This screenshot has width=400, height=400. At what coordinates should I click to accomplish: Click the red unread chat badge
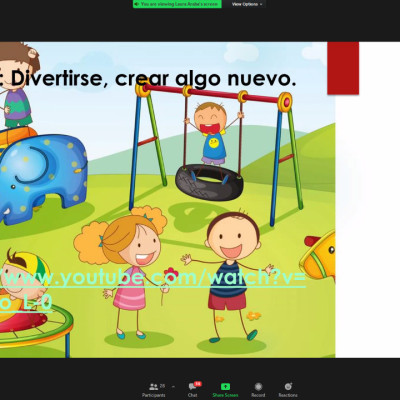click(198, 384)
